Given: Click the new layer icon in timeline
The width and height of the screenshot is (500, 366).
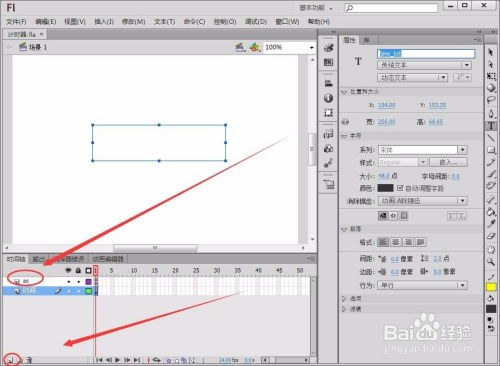Looking at the screenshot, I should (x=11, y=360).
